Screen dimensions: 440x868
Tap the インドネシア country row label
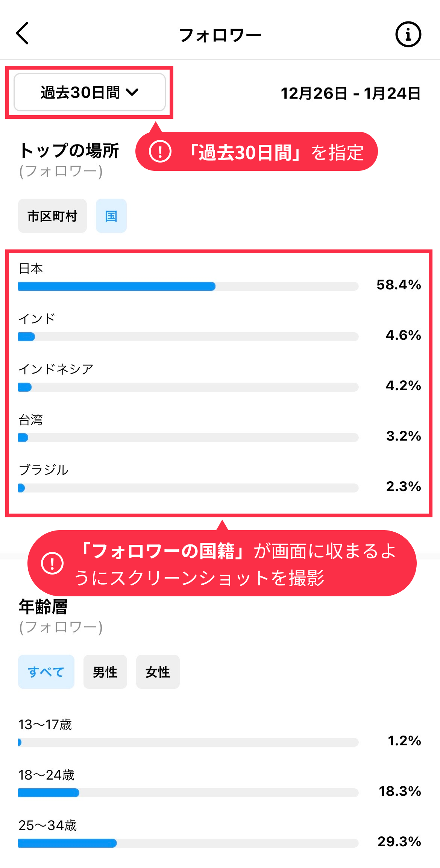56,369
